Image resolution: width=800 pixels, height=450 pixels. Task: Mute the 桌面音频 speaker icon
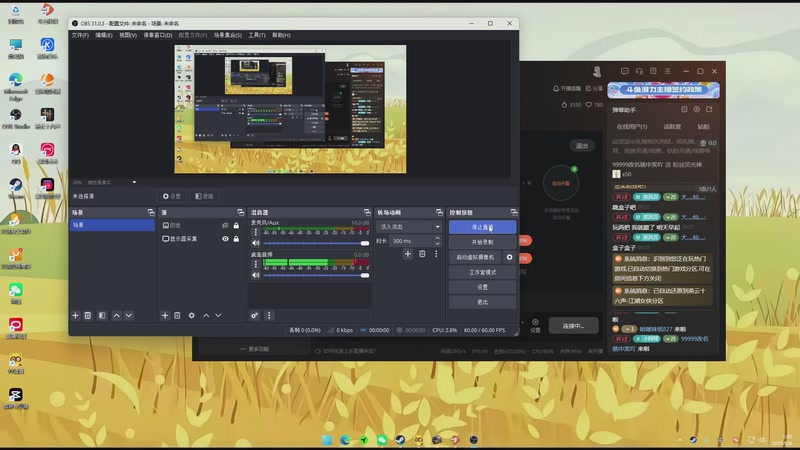(x=256, y=275)
